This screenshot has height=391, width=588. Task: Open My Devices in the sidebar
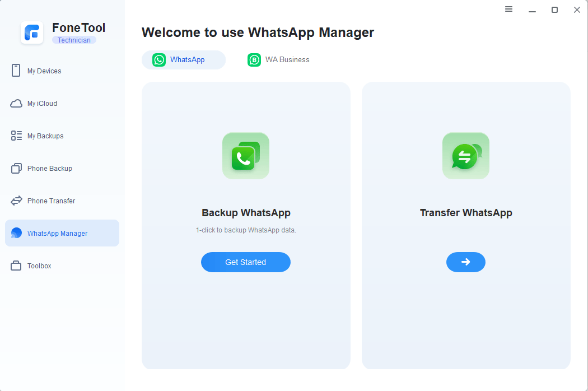click(x=62, y=71)
